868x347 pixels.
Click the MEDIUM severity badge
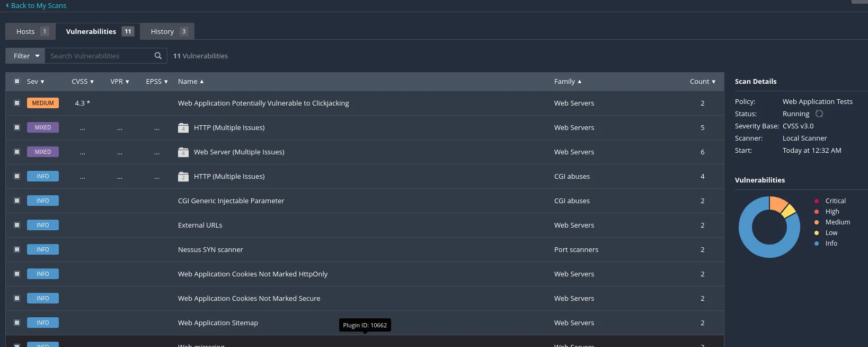click(43, 103)
